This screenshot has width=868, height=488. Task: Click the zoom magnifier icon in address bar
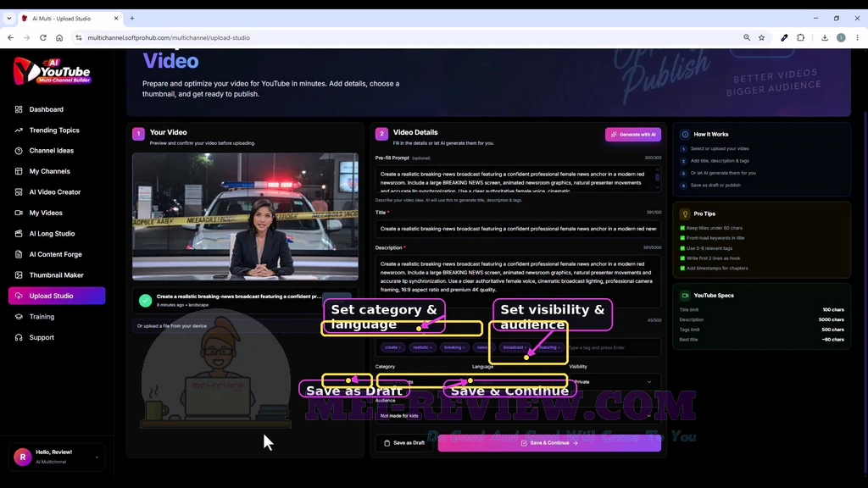[x=747, y=37]
